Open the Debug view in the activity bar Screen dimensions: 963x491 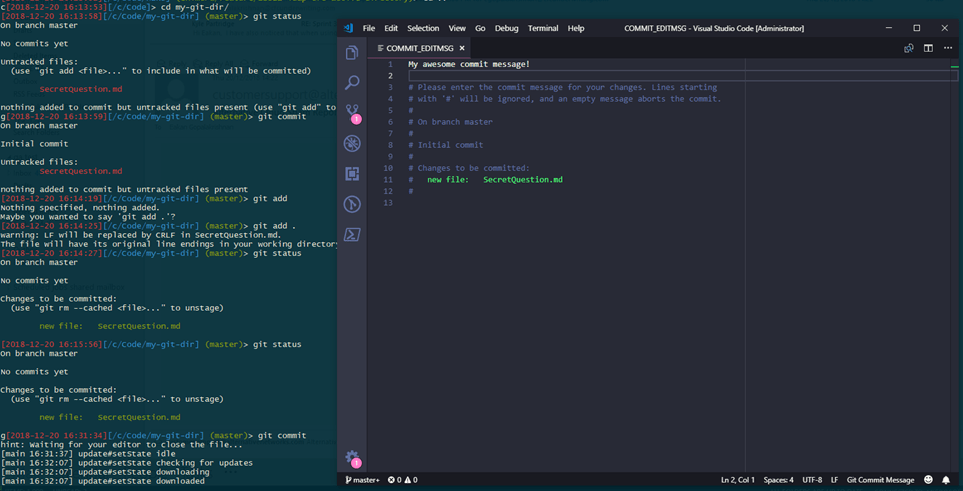tap(352, 144)
